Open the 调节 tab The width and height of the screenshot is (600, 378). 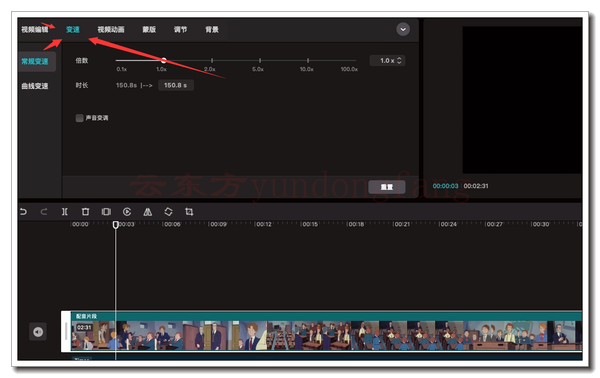(x=180, y=29)
